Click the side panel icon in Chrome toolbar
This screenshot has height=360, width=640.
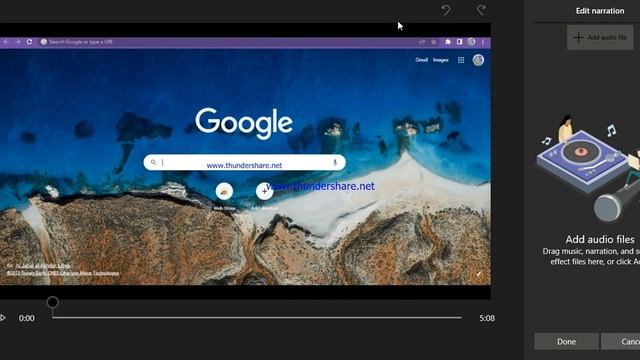pyautogui.click(x=460, y=42)
